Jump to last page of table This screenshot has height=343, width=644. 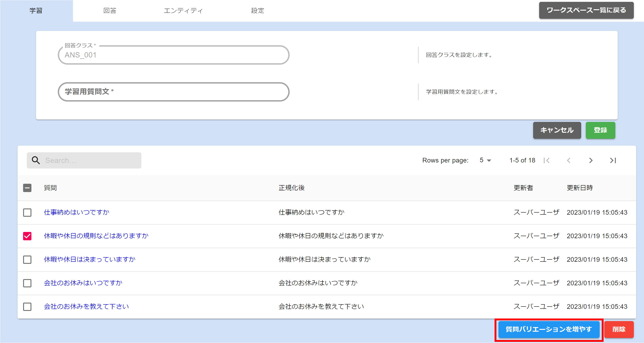613,160
